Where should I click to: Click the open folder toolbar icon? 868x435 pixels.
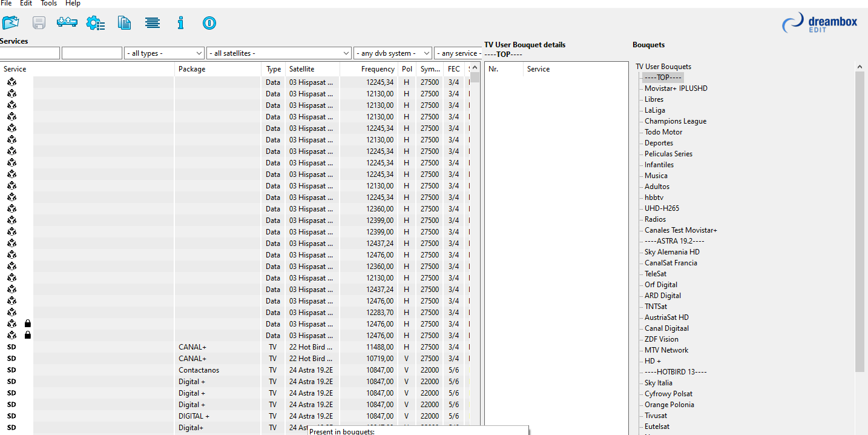[10, 23]
